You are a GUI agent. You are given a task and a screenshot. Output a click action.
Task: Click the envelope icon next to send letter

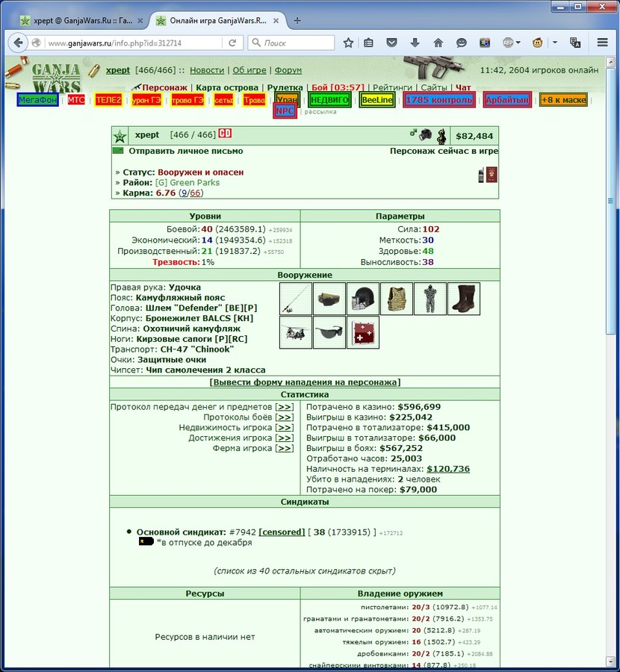tap(117, 151)
